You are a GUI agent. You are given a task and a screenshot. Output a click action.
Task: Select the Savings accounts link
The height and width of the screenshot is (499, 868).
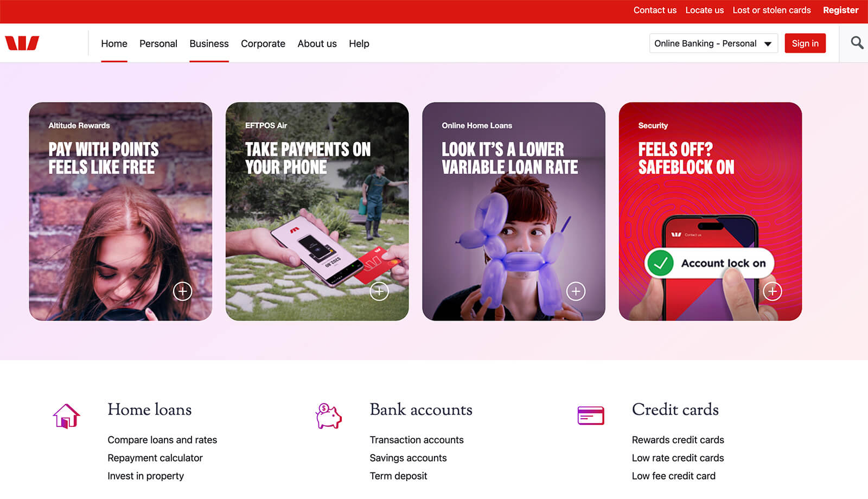408,458
